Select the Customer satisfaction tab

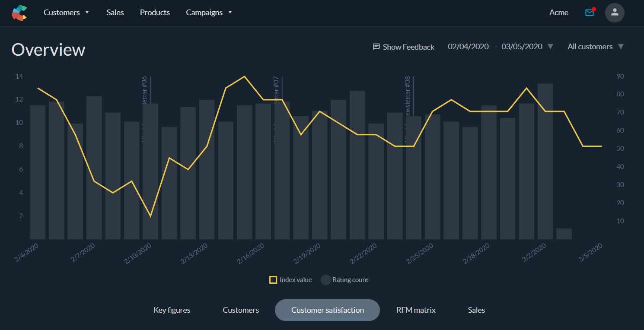click(x=327, y=310)
